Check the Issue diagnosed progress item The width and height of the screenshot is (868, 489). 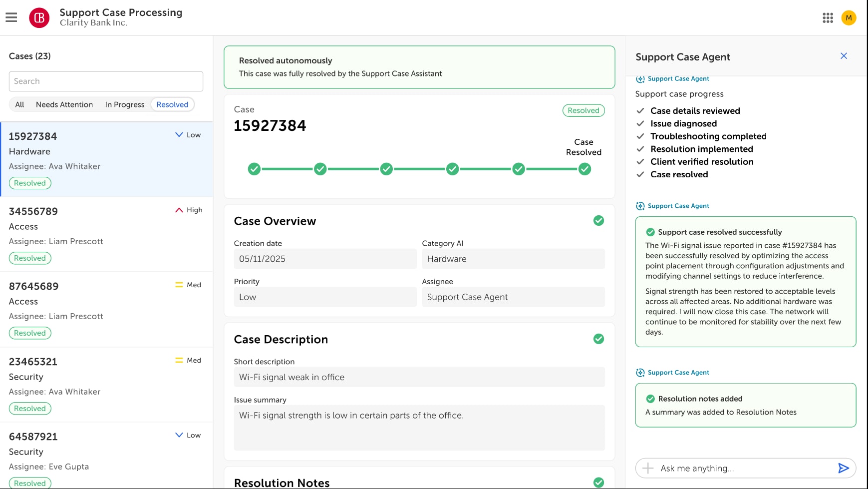(x=640, y=123)
